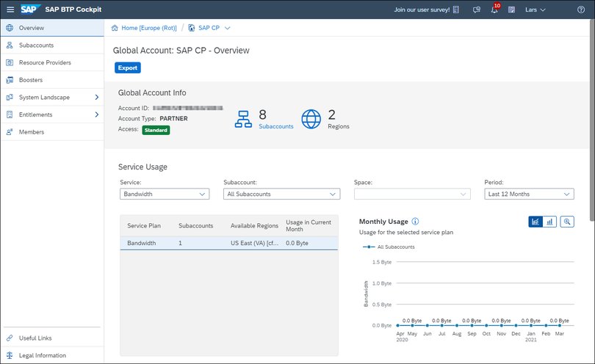Open the news/what's new icon
The width and height of the screenshot is (595, 364).
511,10
